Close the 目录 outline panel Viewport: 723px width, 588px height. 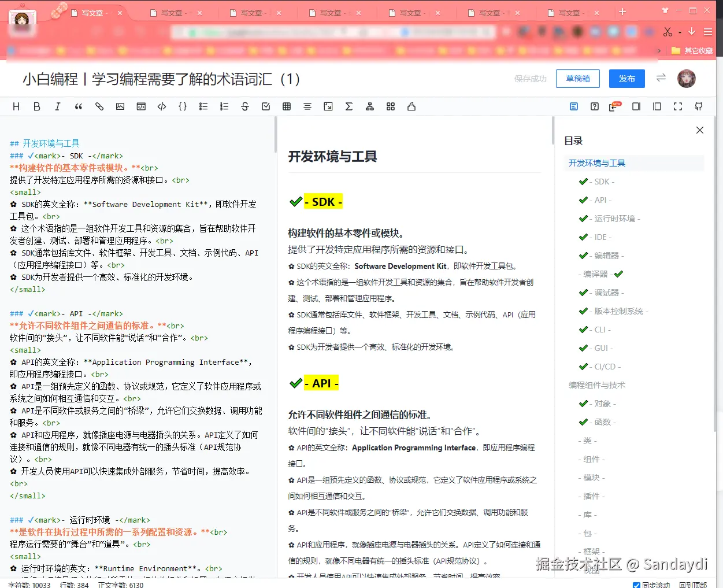coord(699,130)
